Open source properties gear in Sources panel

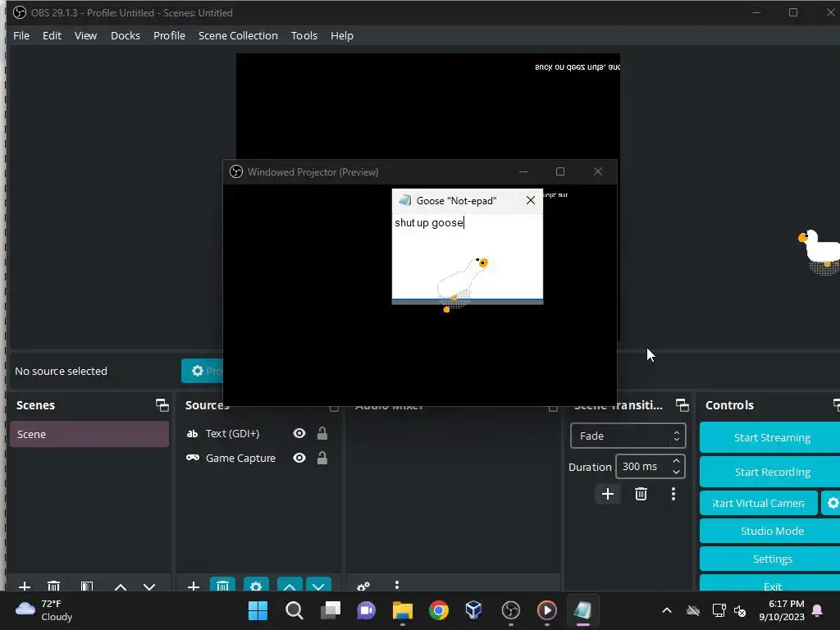[256, 584]
